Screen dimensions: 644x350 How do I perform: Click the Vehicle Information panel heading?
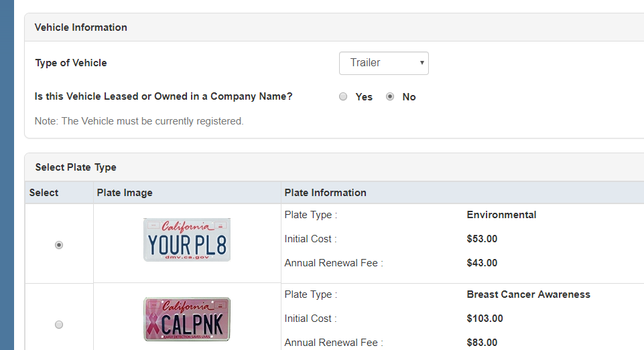pyautogui.click(x=80, y=27)
